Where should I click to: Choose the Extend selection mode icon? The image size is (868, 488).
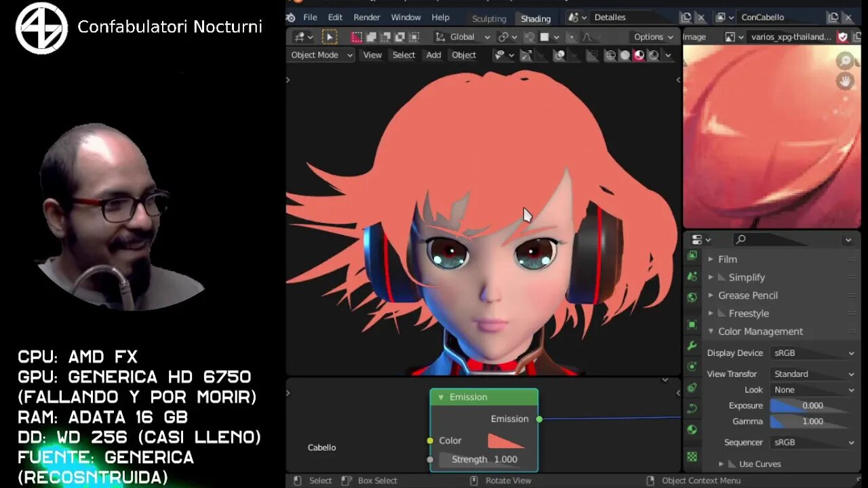(372, 37)
